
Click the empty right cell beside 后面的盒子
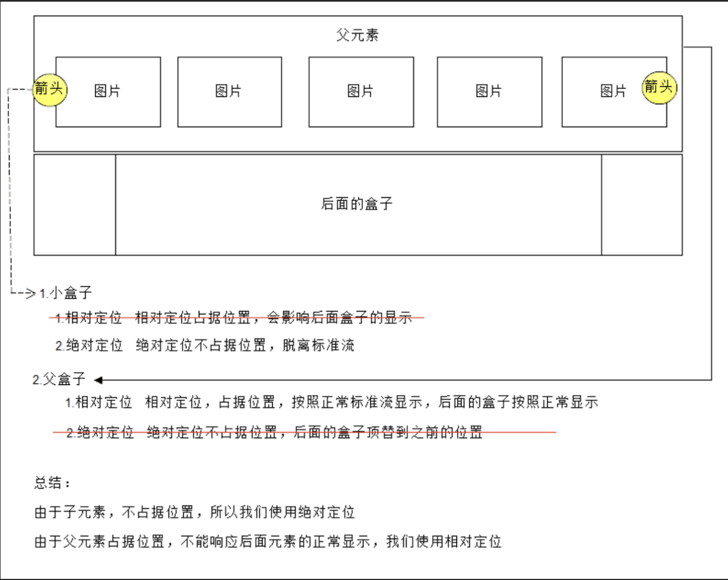point(641,205)
